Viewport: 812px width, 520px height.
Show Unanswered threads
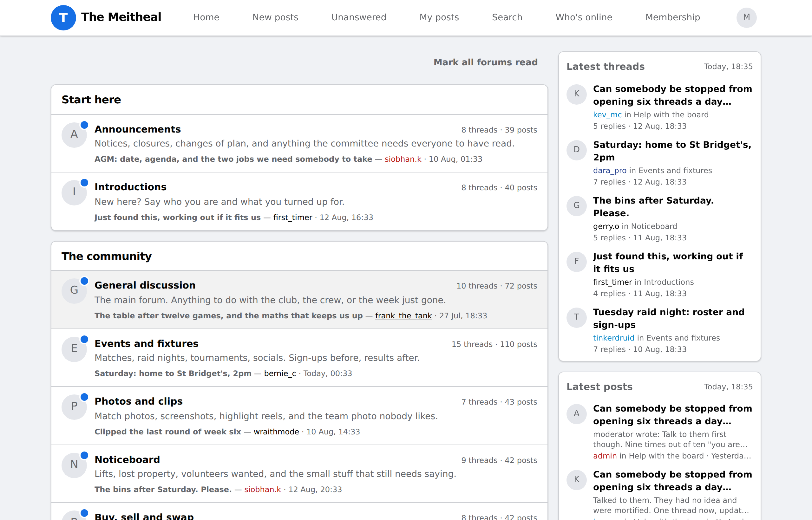coord(359,17)
